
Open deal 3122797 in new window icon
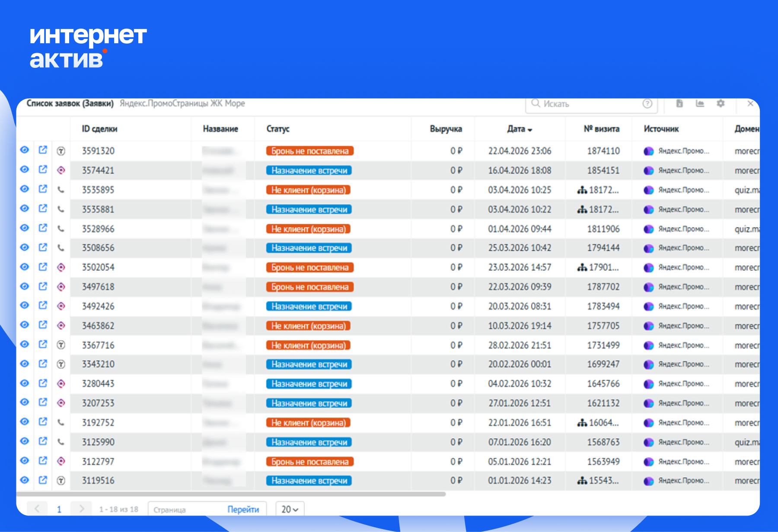pyautogui.click(x=43, y=460)
